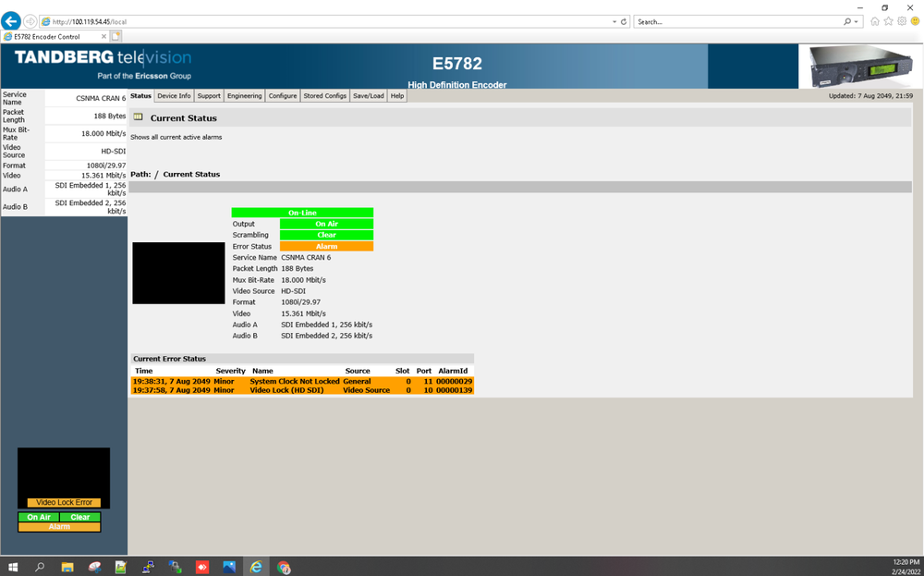Click the Scrambling Clear indicator
The image size is (924, 576).
tap(326, 235)
